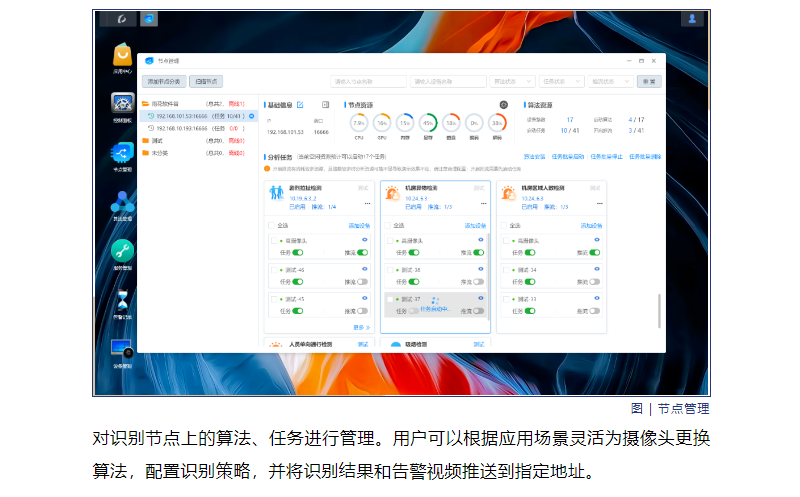
Task: Open the 任务状态 filter dropdown
Action: (561, 81)
